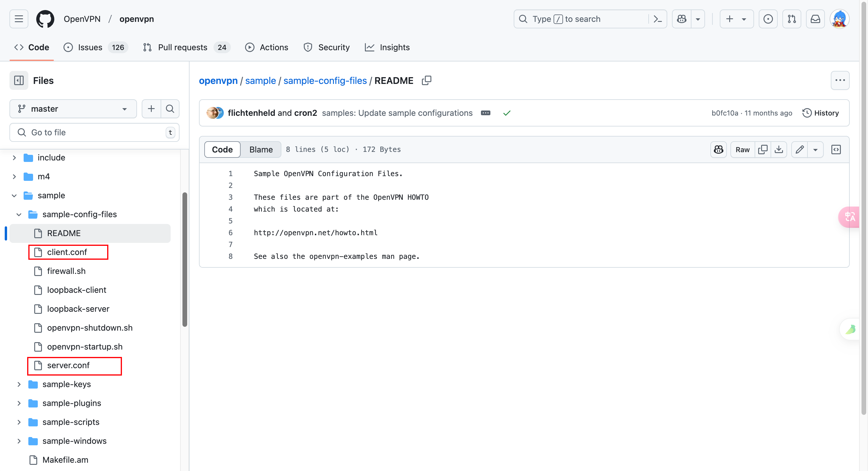Download the raw README file
The height and width of the screenshot is (471, 868).
pos(779,149)
